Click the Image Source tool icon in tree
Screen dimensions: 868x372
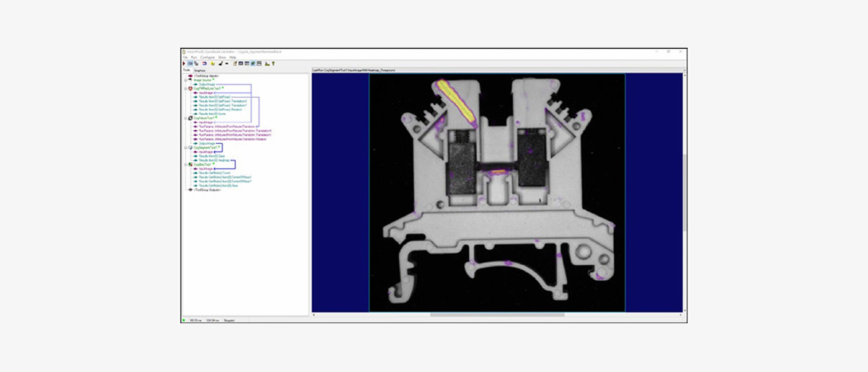[190, 80]
